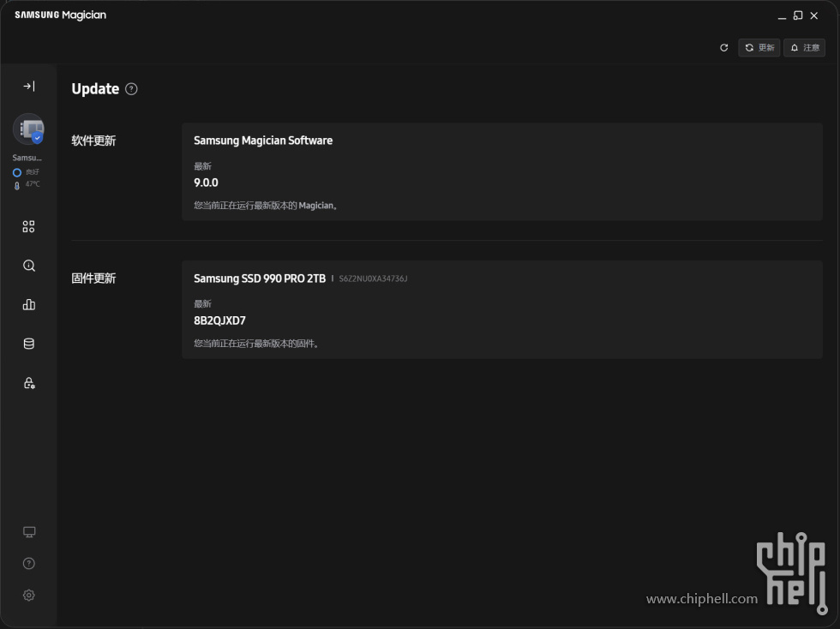Click the refresh icon in top toolbar

[723, 48]
